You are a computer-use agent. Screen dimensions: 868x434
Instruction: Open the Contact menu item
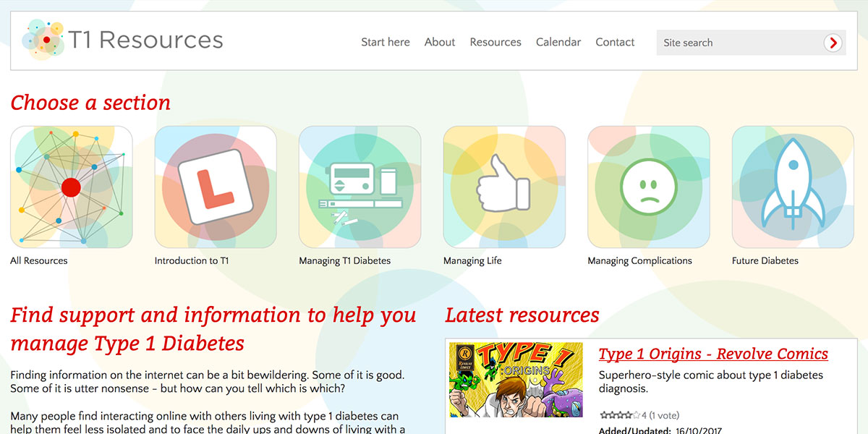tap(615, 42)
